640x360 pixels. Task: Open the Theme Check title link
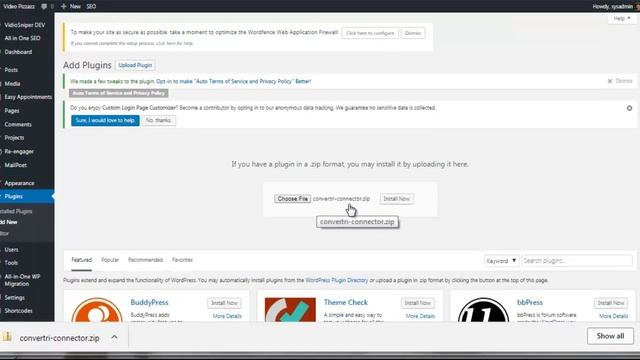[346, 302]
